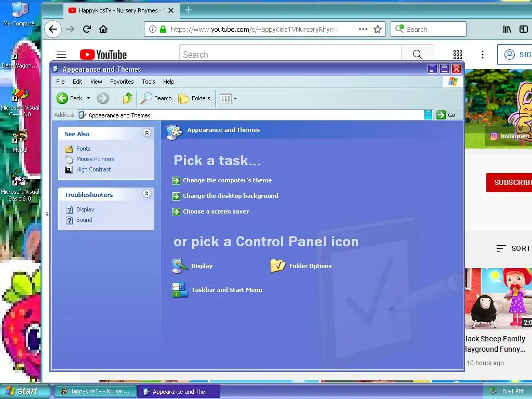Click the Display troubleshooter question icon
This screenshot has height=399, width=532.
(x=69, y=210)
